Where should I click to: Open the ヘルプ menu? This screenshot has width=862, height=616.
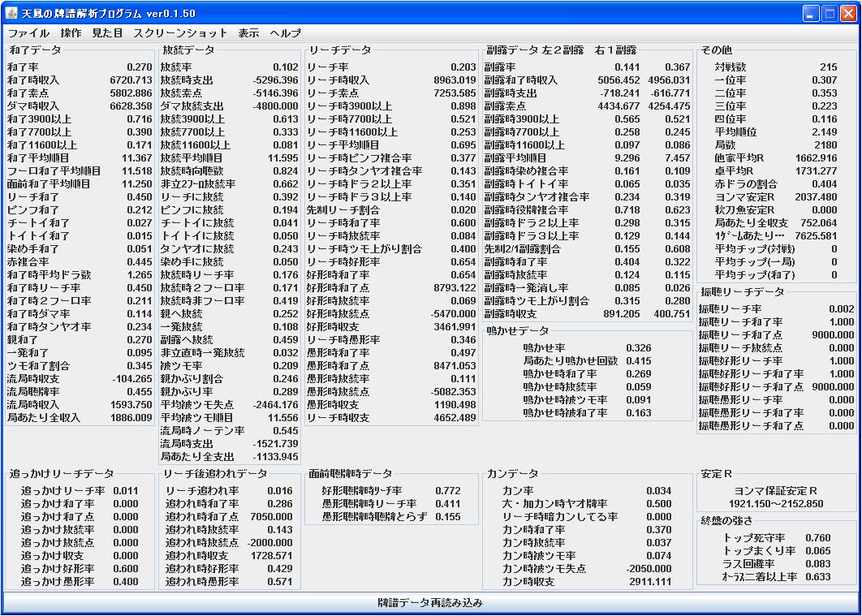285,33
